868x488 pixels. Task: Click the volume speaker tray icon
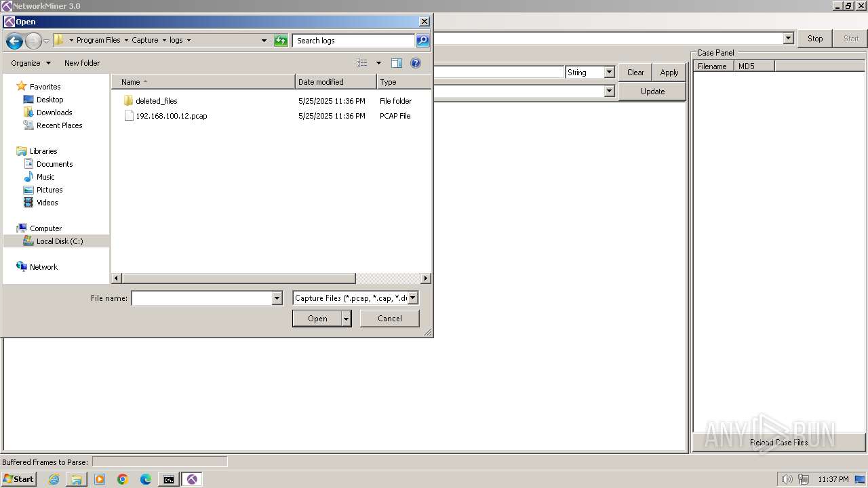[x=787, y=479]
